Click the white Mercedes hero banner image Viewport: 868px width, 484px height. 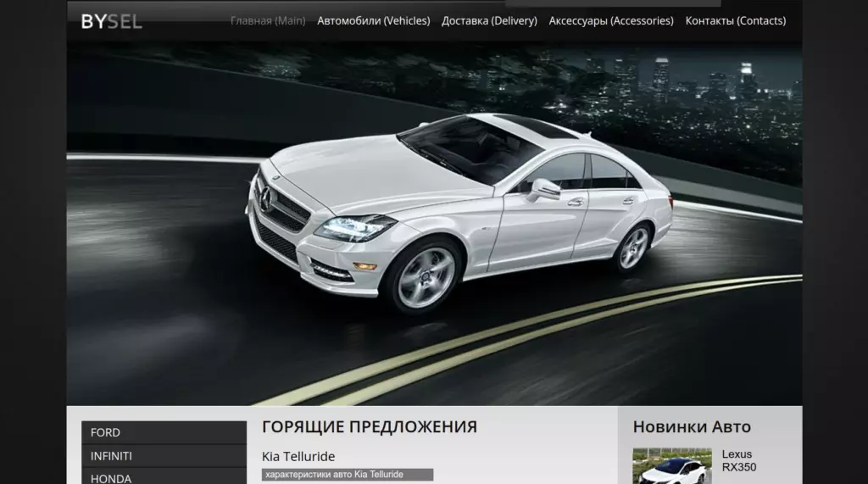[x=434, y=223]
